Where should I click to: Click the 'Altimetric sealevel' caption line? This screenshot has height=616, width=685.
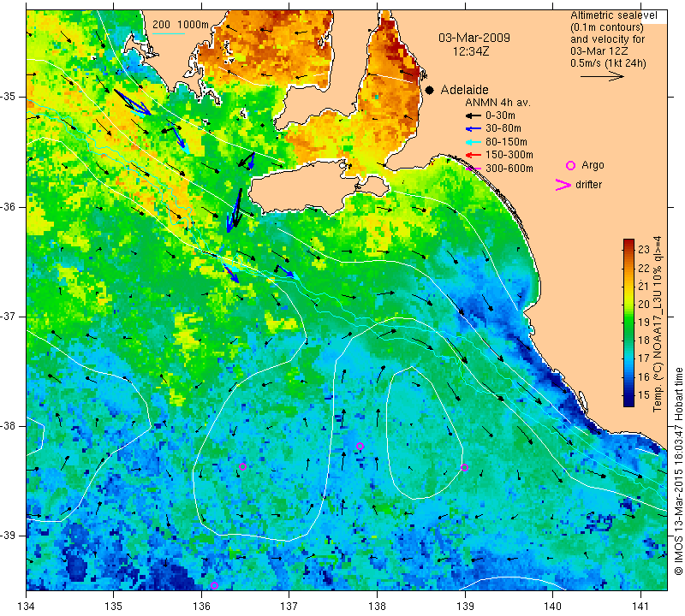[614, 15]
